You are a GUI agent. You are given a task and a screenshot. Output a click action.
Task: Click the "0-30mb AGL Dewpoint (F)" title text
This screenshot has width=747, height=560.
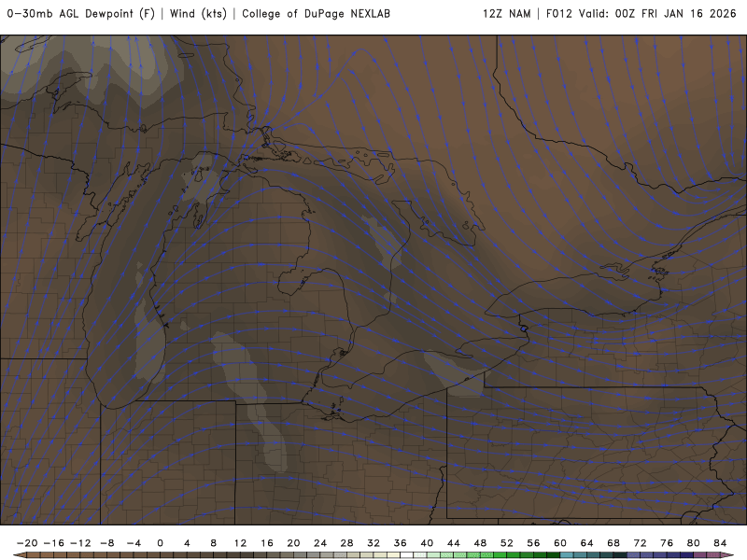[81, 14]
